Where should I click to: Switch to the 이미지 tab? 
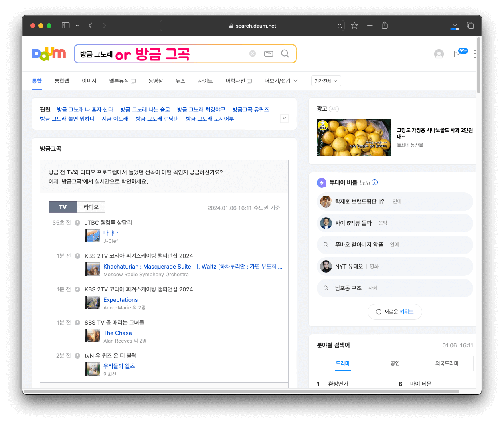pyautogui.click(x=89, y=81)
